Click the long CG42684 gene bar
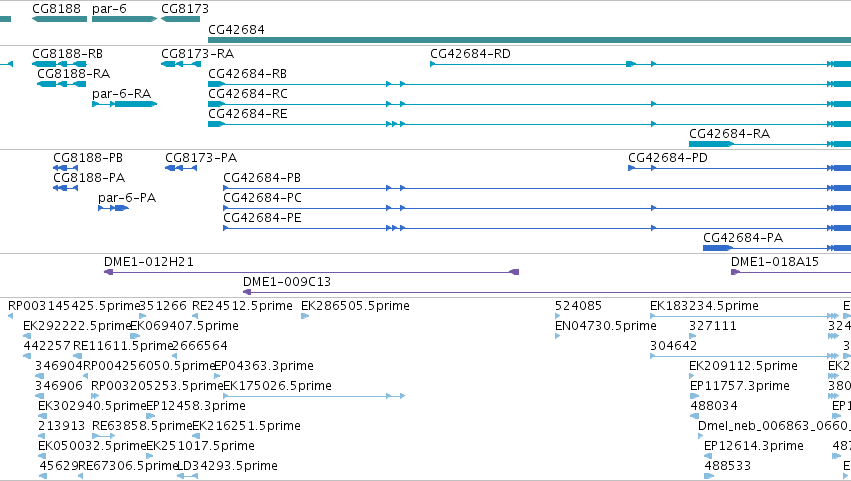Image resolution: width=851 pixels, height=481 pixels. (529, 40)
